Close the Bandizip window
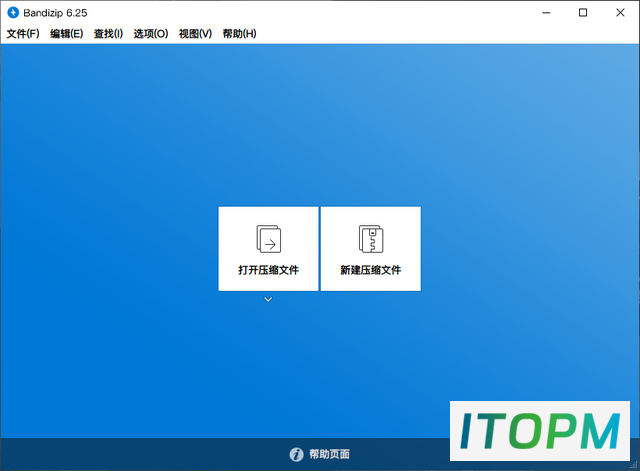Screen dimensions: 640x471 click(620, 13)
